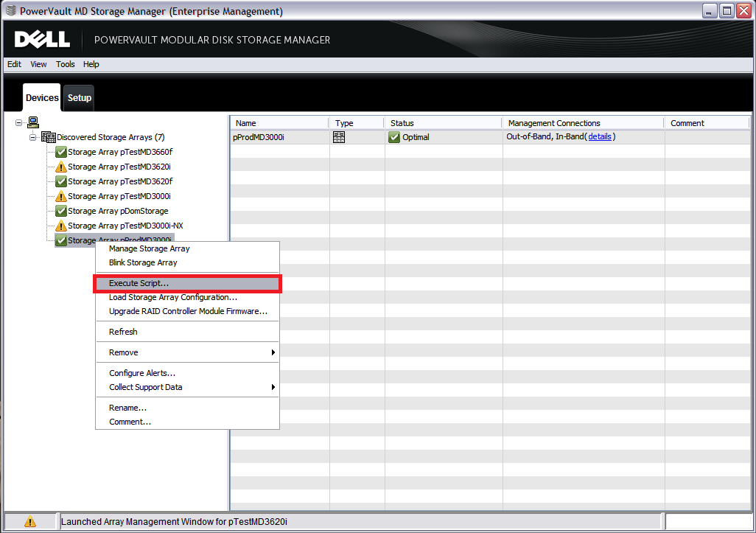Select Manage Storage Array option
Viewport: 756px width, 533px height.
(x=149, y=248)
